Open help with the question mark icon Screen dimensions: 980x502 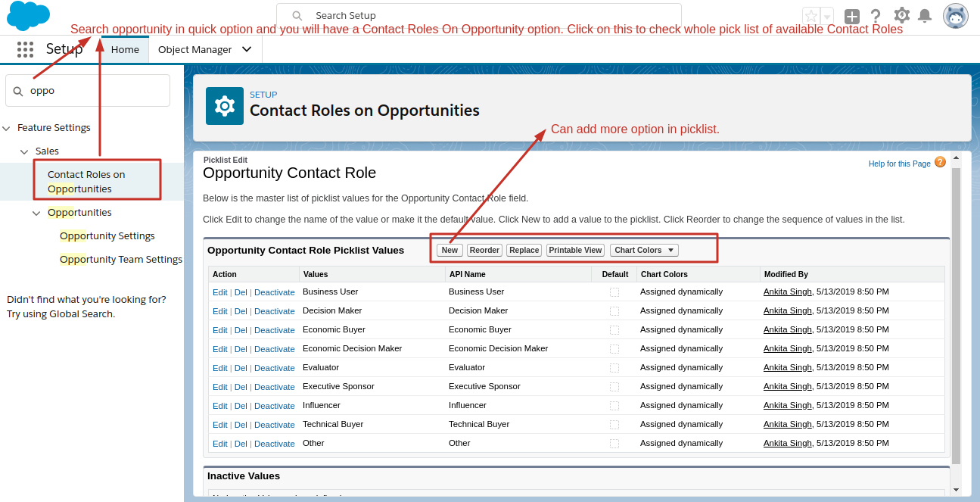click(x=876, y=15)
